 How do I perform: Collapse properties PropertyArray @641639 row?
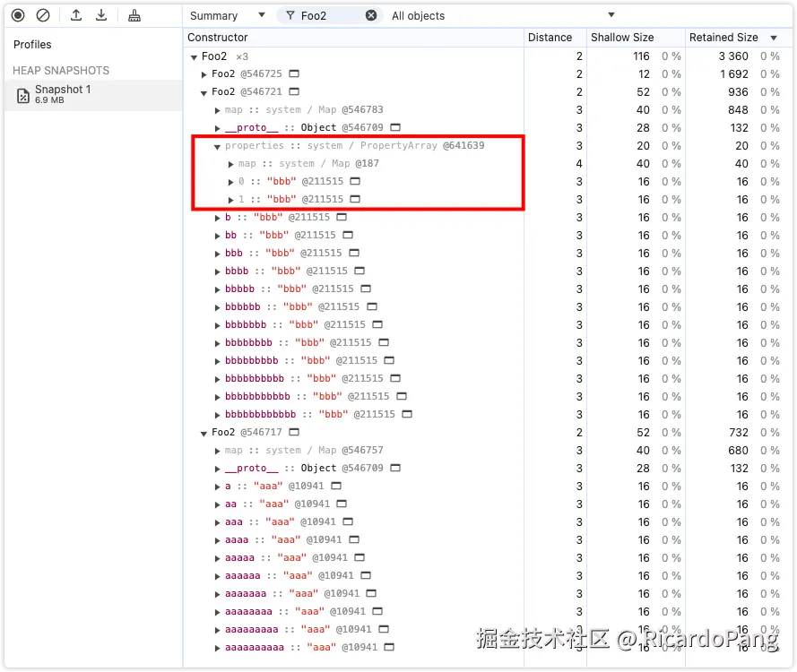click(x=217, y=146)
